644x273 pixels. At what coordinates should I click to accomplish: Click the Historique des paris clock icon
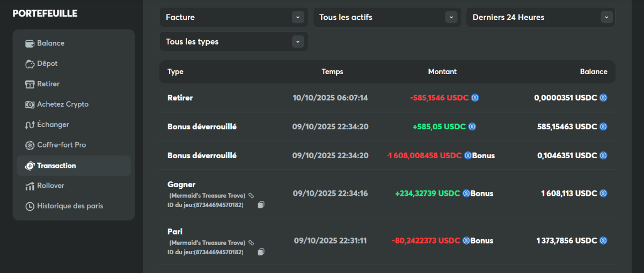click(x=30, y=206)
